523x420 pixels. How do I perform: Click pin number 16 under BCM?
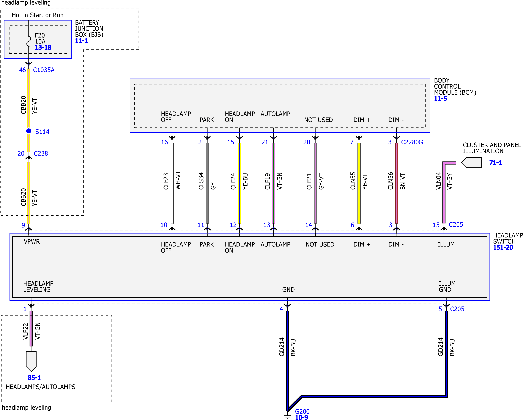164,142
